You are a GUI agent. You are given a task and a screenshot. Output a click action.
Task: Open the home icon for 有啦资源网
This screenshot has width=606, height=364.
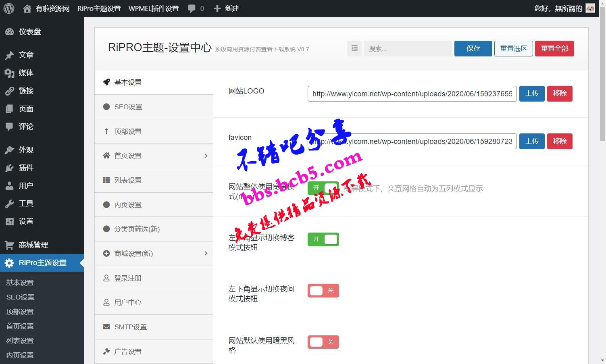(x=27, y=8)
